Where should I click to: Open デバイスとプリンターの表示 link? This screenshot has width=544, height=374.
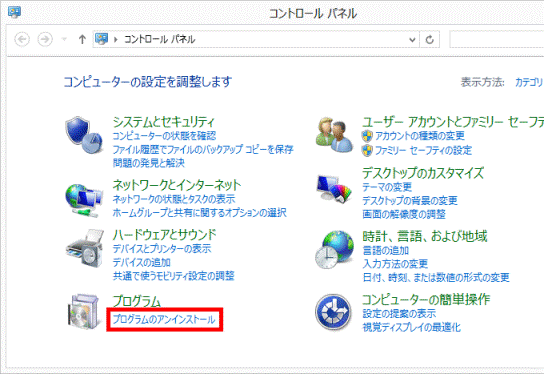tap(162, 249)
